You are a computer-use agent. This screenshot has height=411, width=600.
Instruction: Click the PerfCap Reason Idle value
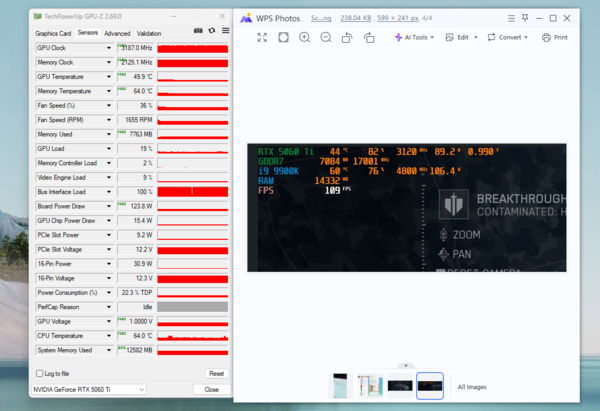pyautogui.click(x=135, y=307)
